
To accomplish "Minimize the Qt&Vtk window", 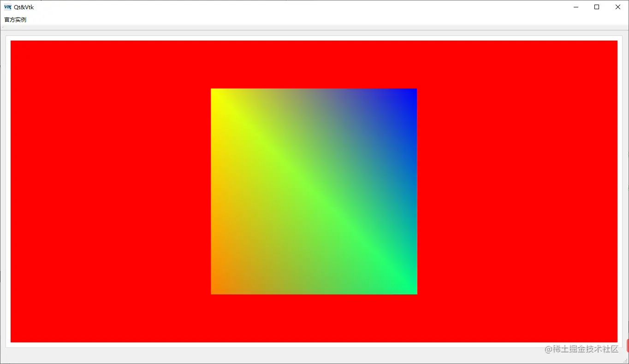I will click(575, 7).
